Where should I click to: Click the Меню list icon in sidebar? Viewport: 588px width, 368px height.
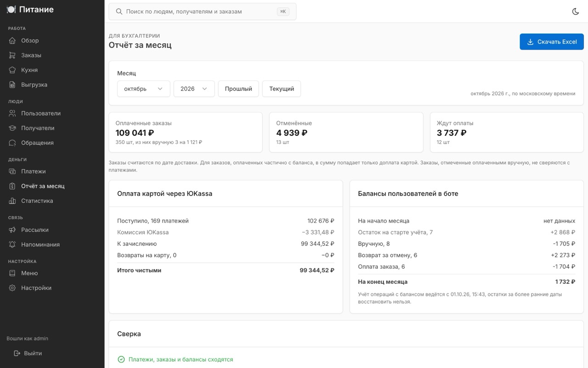[12, 273]
